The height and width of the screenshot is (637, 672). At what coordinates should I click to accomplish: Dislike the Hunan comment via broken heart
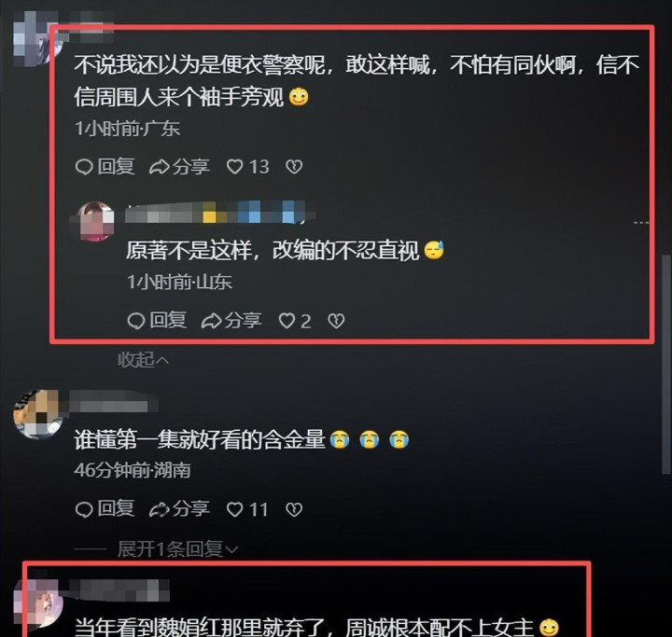click(x=294, y=509)
